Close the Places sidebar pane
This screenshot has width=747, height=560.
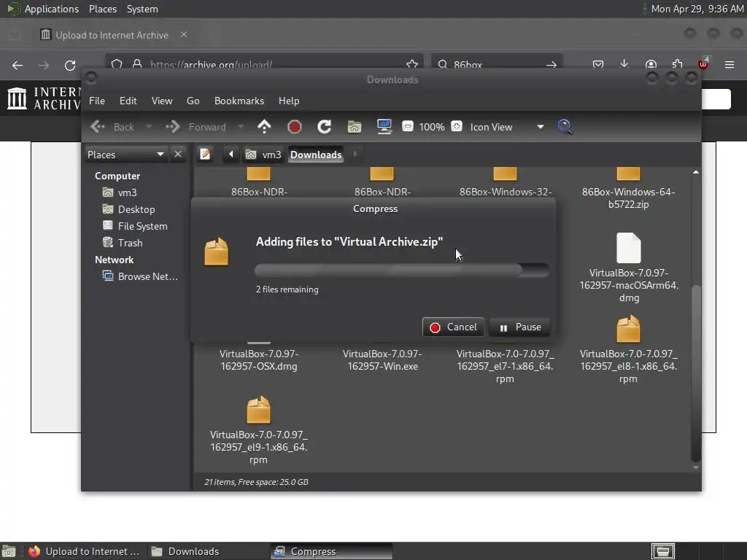(178, 155)
